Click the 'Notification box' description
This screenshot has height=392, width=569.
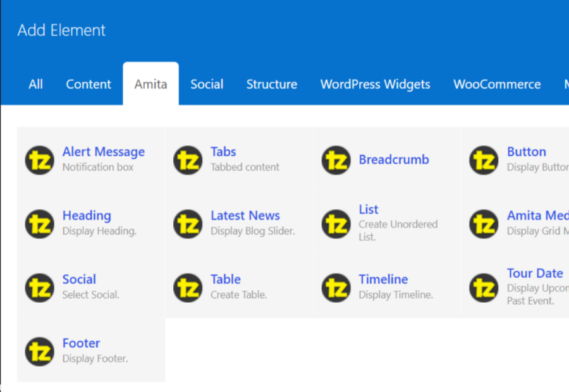click(98, 168)
